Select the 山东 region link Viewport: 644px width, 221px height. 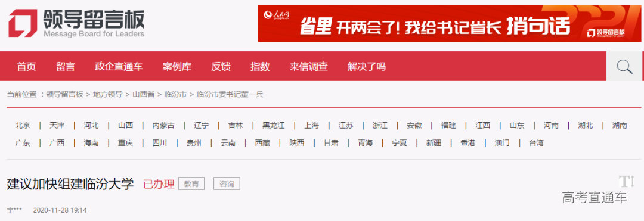[517, 126]
